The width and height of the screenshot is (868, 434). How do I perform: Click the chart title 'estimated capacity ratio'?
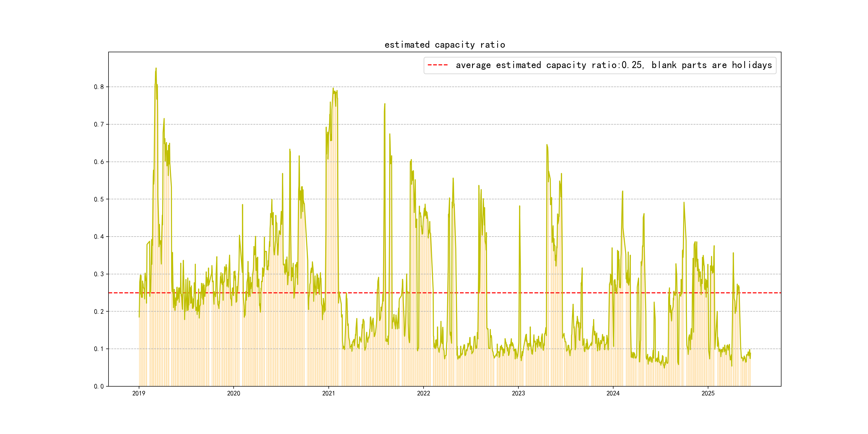444,45
